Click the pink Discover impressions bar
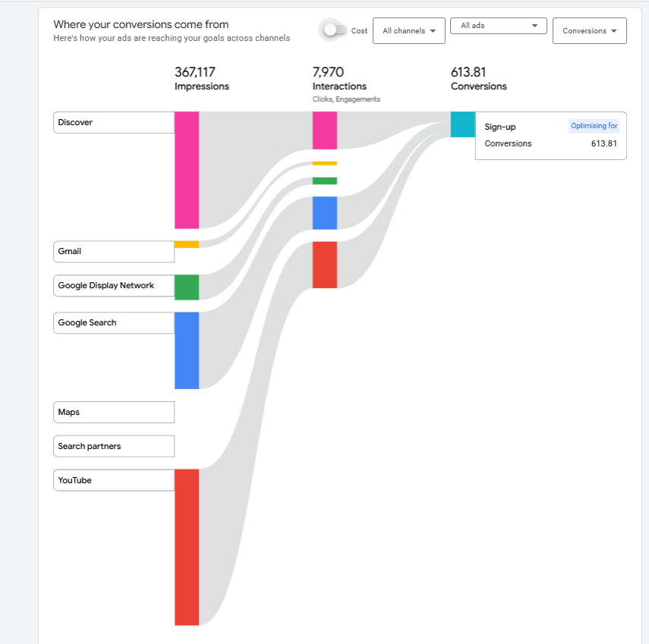This screenshot has width=649, height=644. (x=187, y=170)
